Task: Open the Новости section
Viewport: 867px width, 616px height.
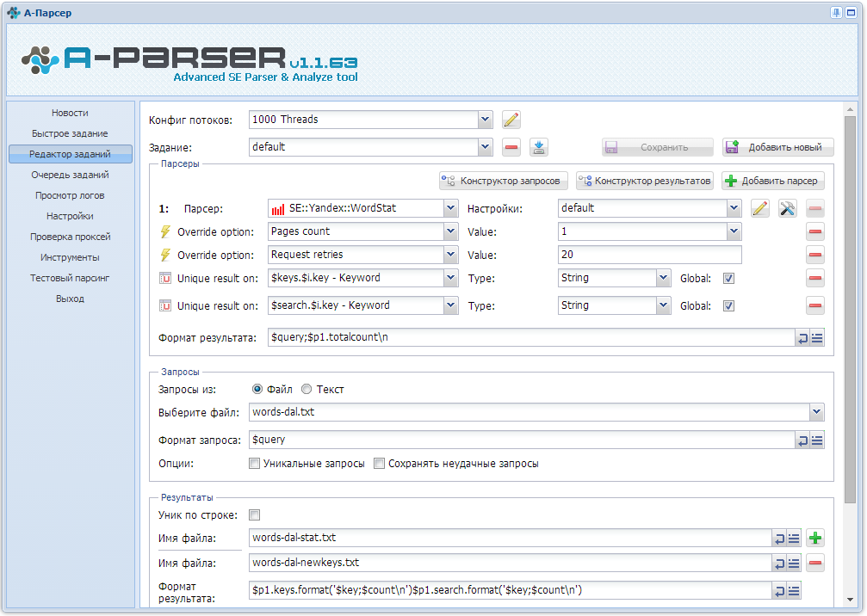Action: (71, 113)
